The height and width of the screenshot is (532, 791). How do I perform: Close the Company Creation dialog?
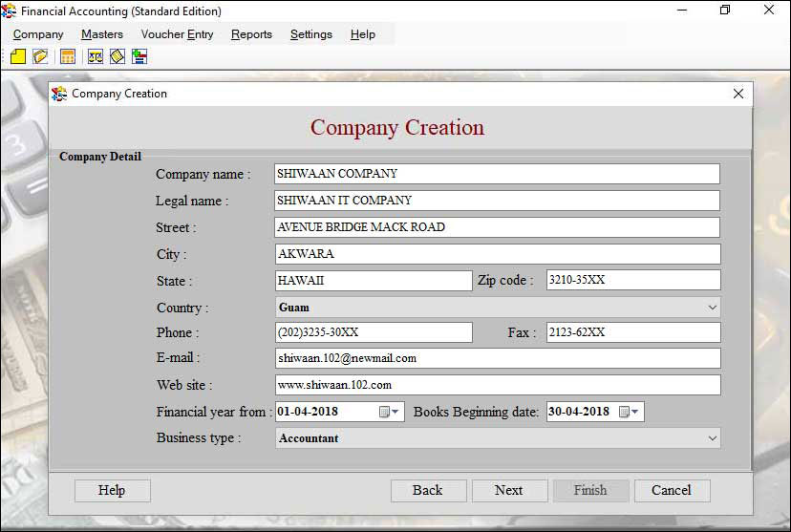pos(738,94)
